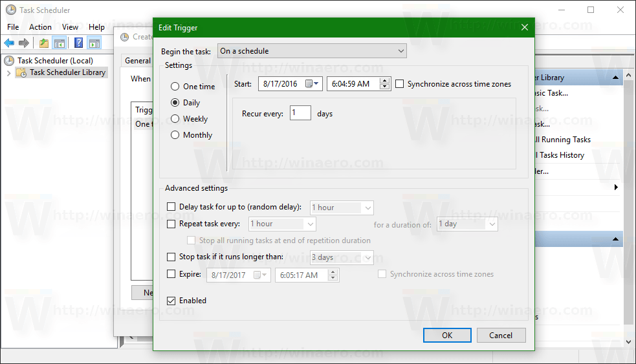636x364 pixels.
Task: Click the Cancel button
Action: click(501, 335)
